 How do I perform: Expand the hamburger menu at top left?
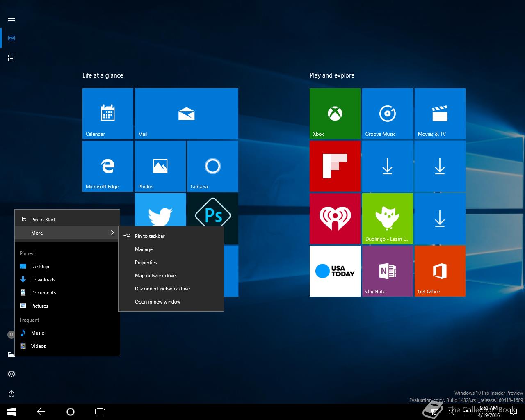[11, 18]
